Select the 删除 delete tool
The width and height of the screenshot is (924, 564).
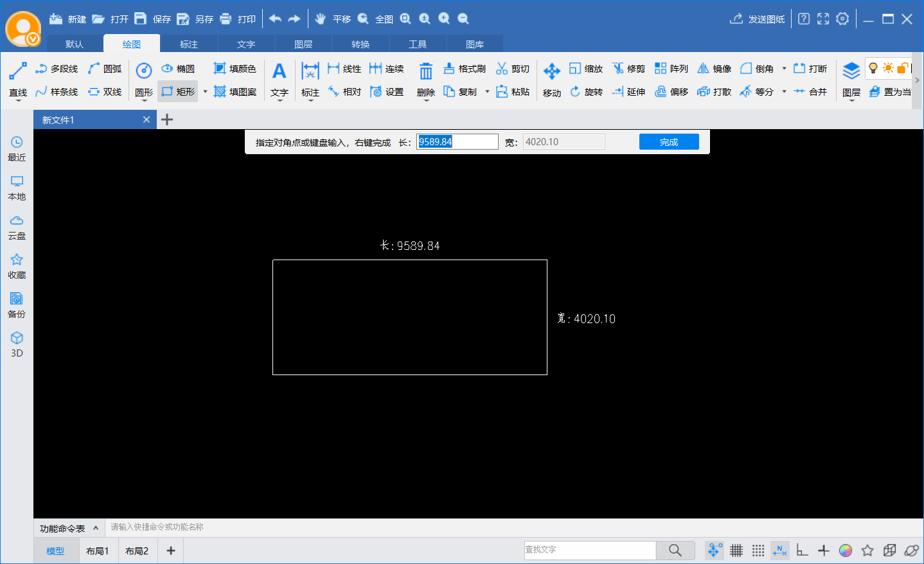(425, 80)
